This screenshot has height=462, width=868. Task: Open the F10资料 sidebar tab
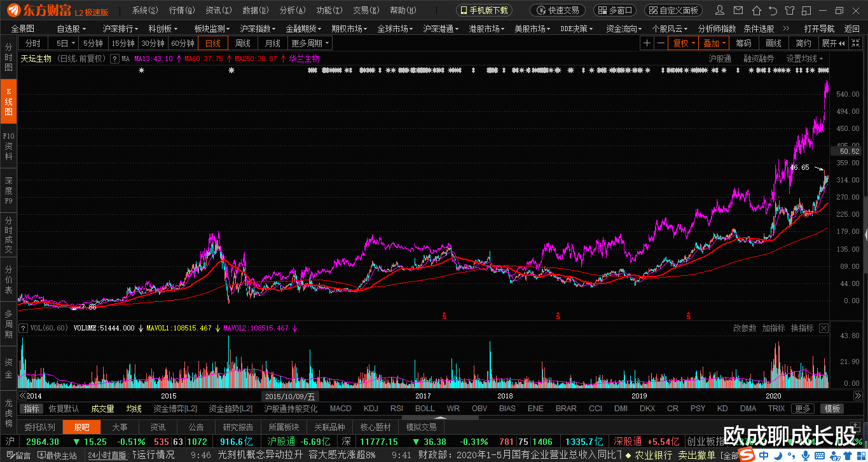click(8, 146)
